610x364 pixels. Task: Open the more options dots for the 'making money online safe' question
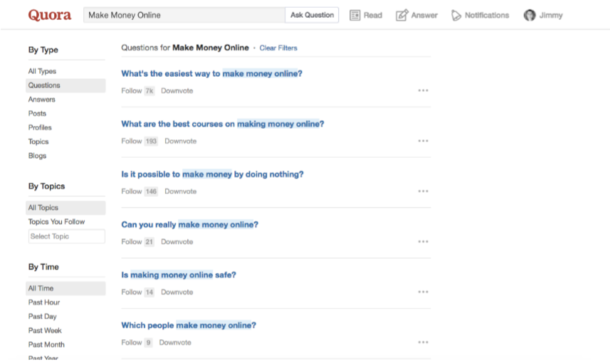pyautogui.click(x=424, y=291)
